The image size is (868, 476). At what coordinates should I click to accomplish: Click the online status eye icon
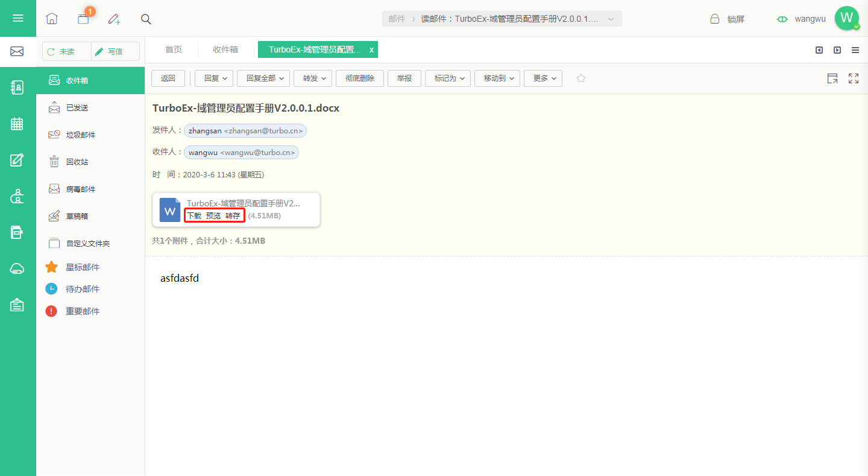(782, 19)
